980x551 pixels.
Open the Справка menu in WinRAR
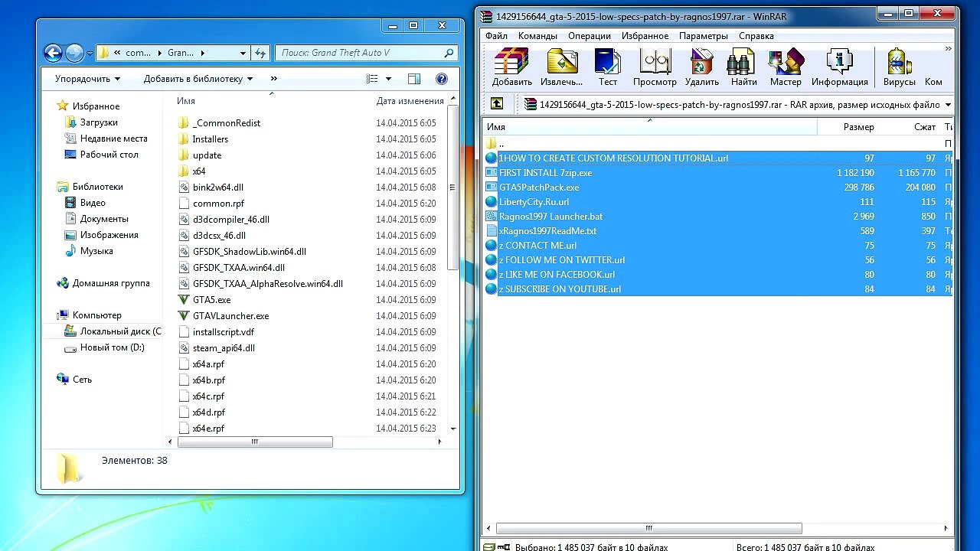[756, 36]
